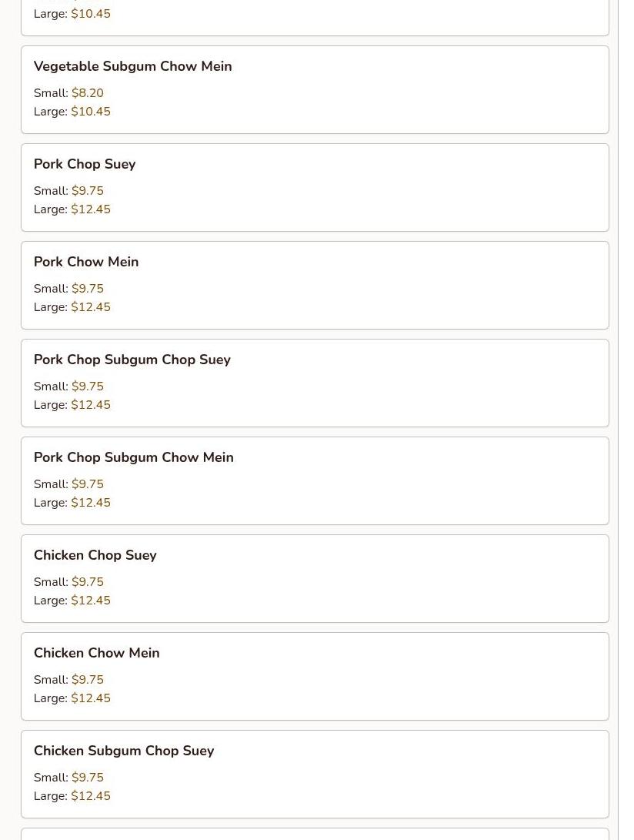The width and height of the screenshot is (634, 840).
Task: Select the small price for Pork Chop Suey
Action: pyautogui.click(x=88, y=191)
